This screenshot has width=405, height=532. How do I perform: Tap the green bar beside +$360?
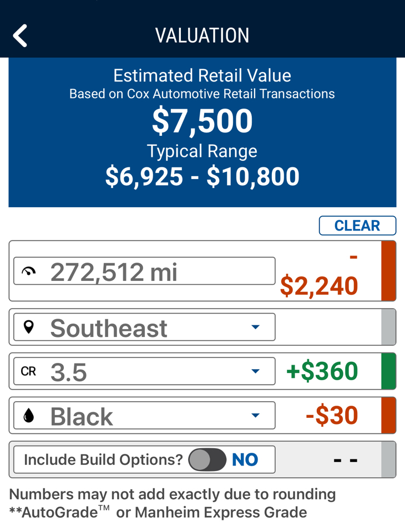(388, 371)
